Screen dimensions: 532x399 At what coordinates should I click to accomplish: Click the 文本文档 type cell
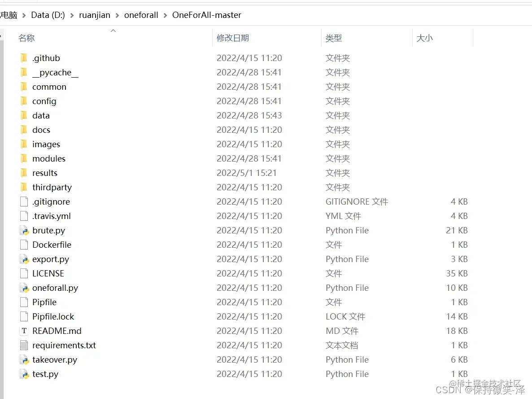342,345
